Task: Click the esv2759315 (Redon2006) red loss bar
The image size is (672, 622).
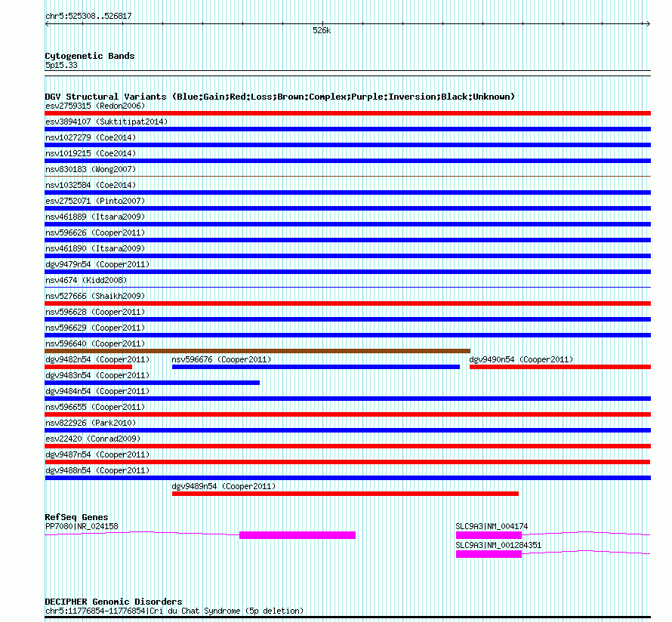Action: pyautogui.click(x=347, y=113)
